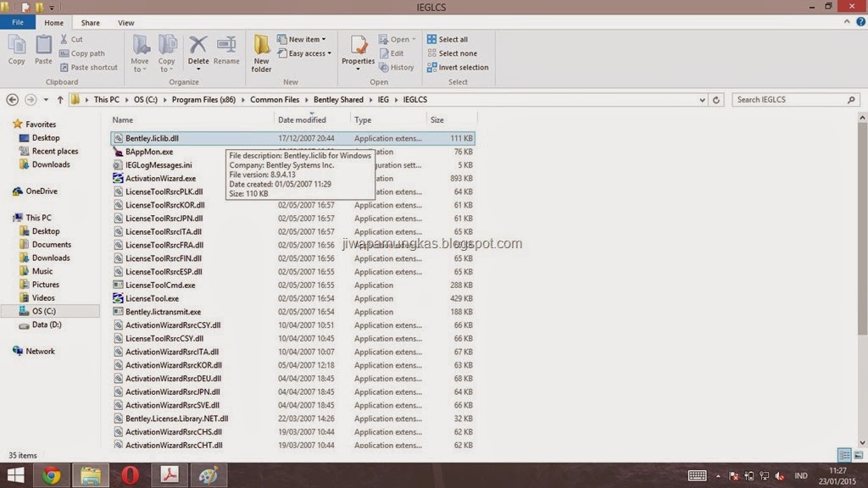Open the Move to menu

tap(140, 53)
